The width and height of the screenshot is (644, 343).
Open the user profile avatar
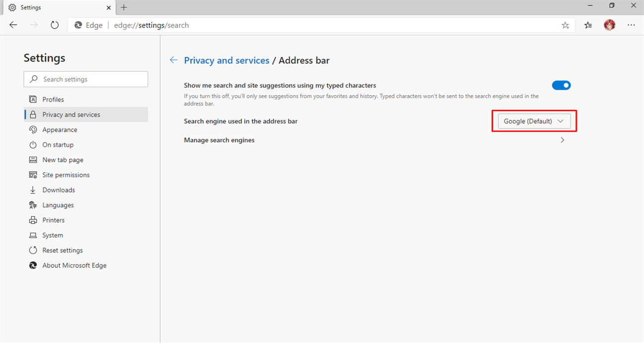tap(609, 25)
